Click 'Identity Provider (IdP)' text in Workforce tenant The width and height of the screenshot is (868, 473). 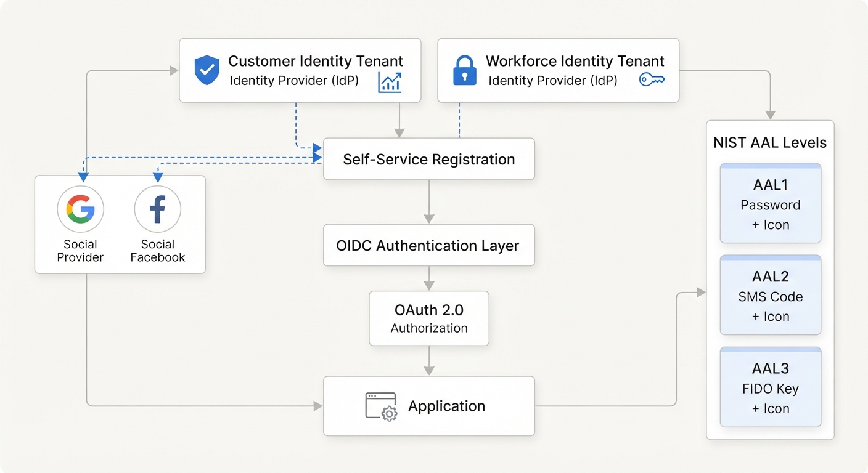(552, 81)
